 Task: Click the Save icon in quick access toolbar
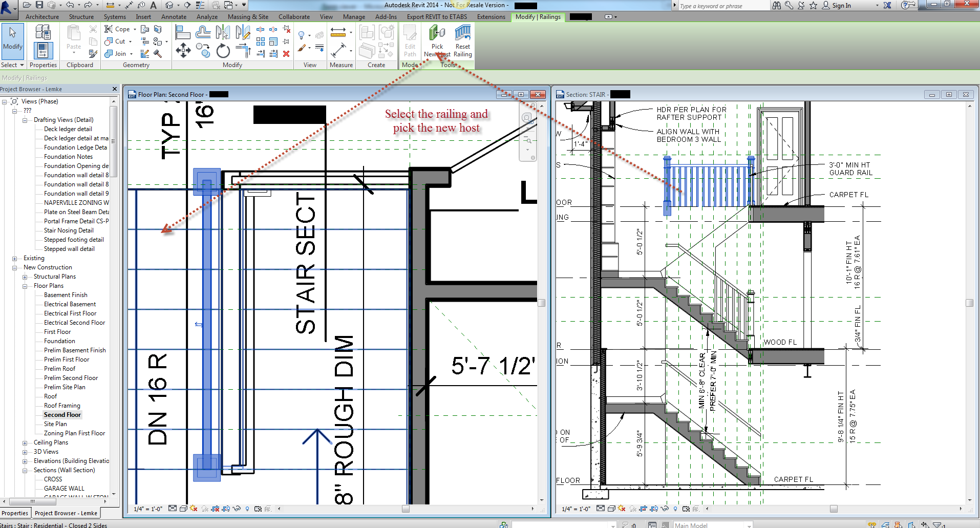(39, 5)
